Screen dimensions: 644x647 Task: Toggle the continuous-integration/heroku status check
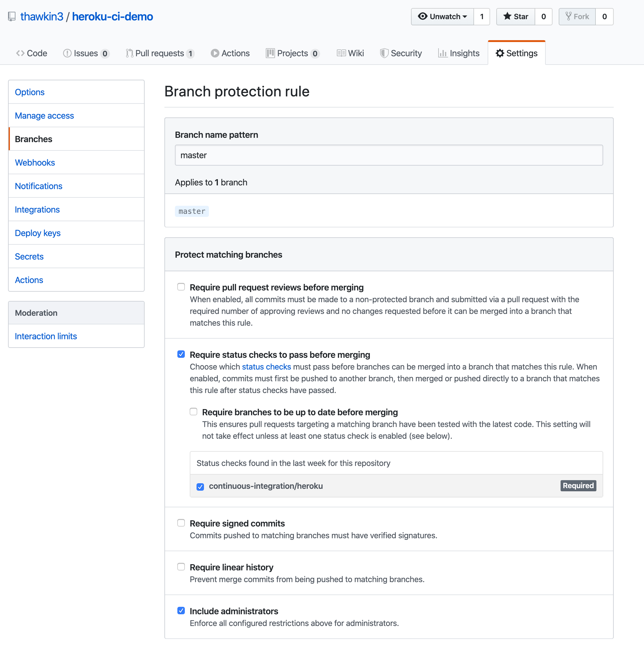pyautogui.click(x=200, y=487)
